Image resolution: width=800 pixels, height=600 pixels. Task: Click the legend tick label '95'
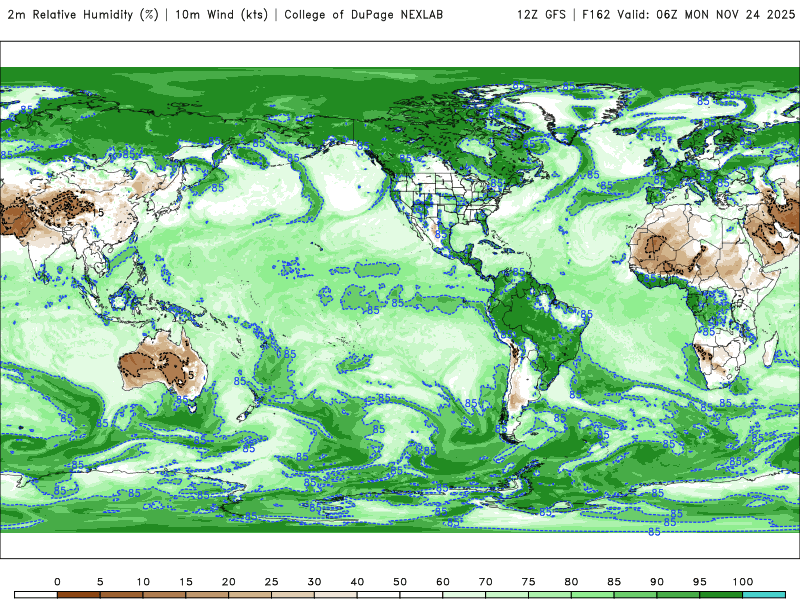click(x=700, y=582)
